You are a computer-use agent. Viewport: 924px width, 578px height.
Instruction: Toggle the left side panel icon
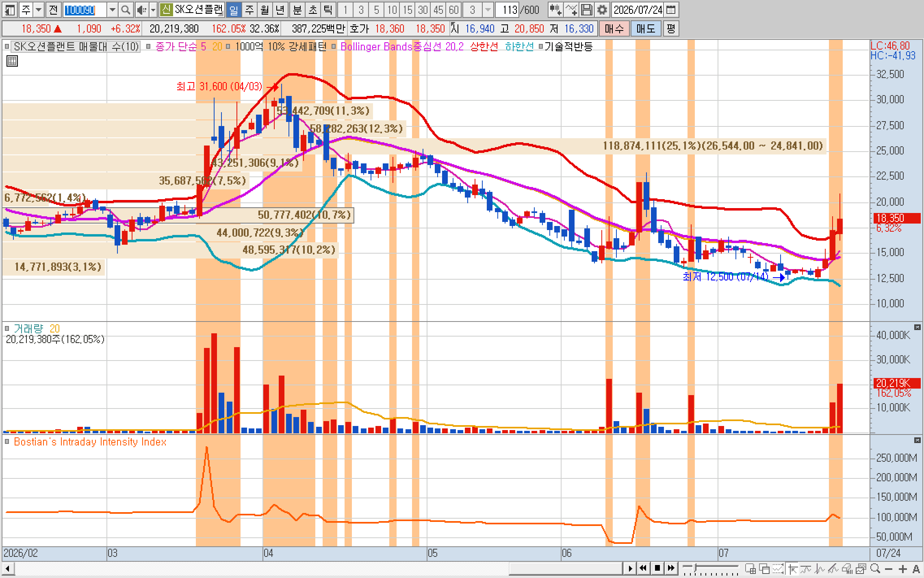(x=9, y=10)
